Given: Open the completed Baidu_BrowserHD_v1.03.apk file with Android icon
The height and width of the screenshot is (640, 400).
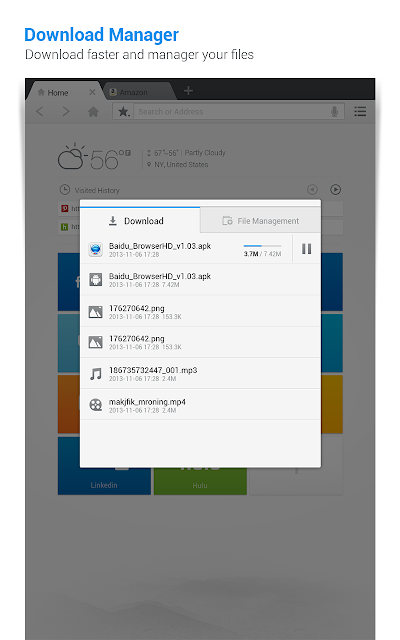Looking at the screenshot, I should coord(200,280).
